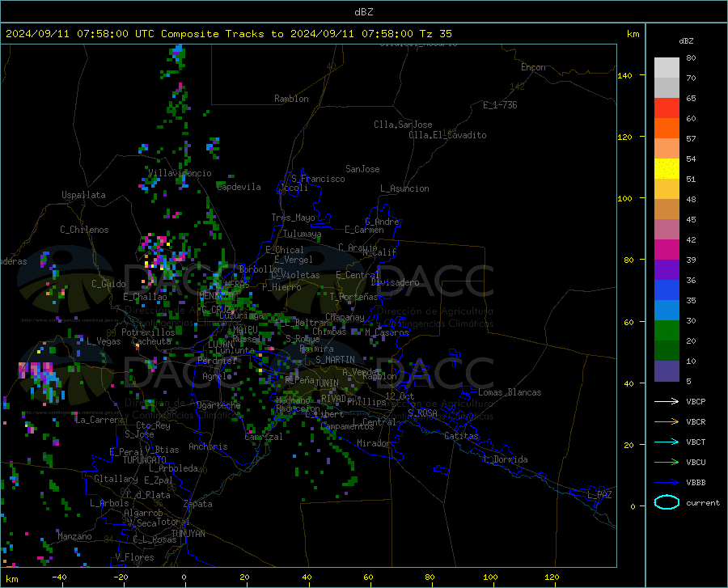Click the TUNUYAN map label
This screenshot has height=588, width=728.
(x=188, y=534)
